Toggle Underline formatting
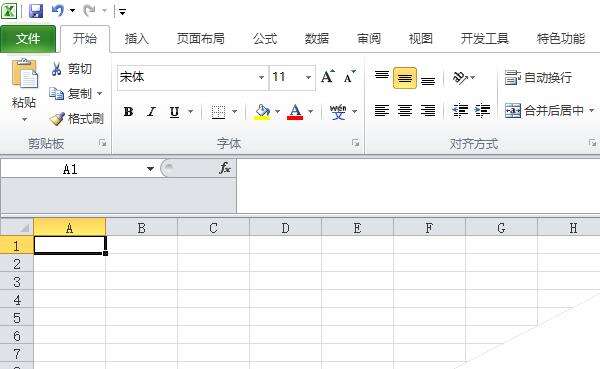Image resolution: width=600 pixels, height=369 pixels. pos(174,112)
